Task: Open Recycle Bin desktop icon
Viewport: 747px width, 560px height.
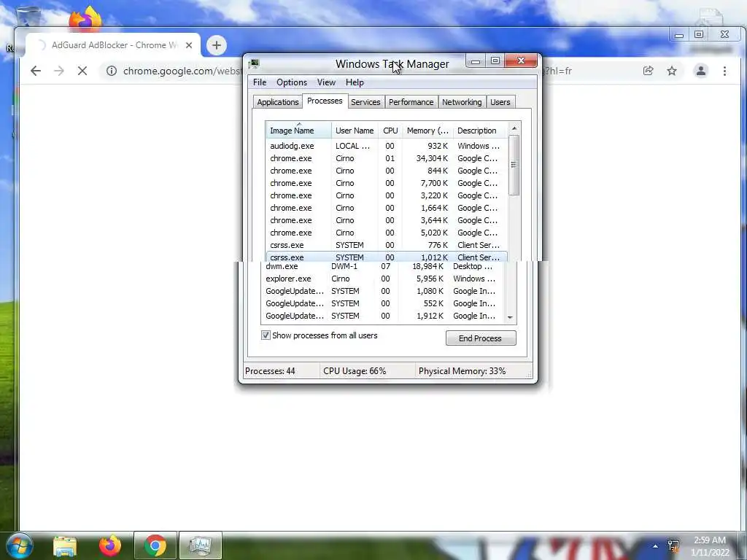Action: point(28,16)
